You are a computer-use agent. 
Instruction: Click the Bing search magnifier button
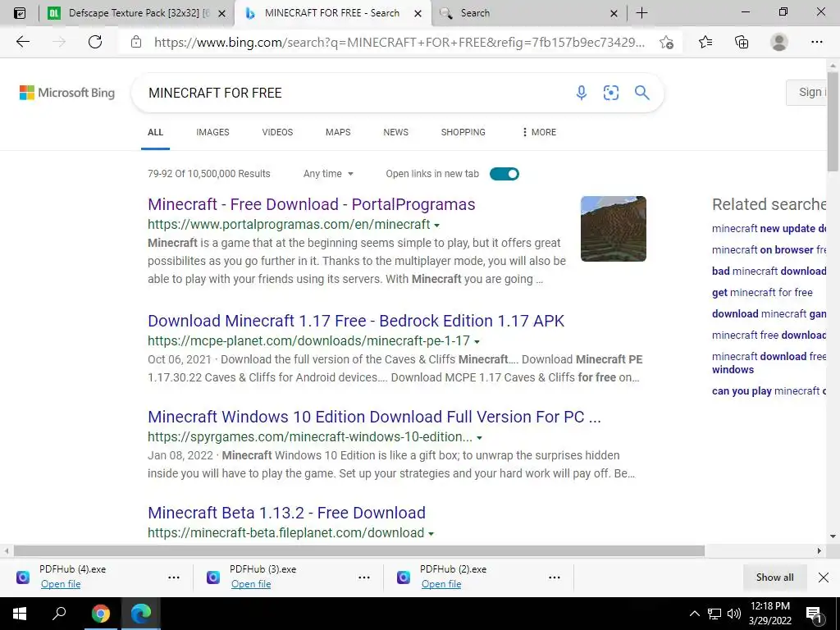641,93
